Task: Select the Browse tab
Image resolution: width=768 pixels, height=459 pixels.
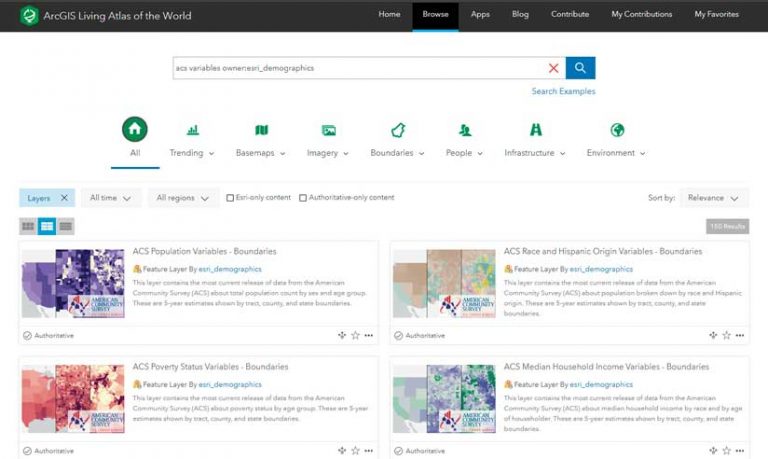Action: tap(435, 15)
